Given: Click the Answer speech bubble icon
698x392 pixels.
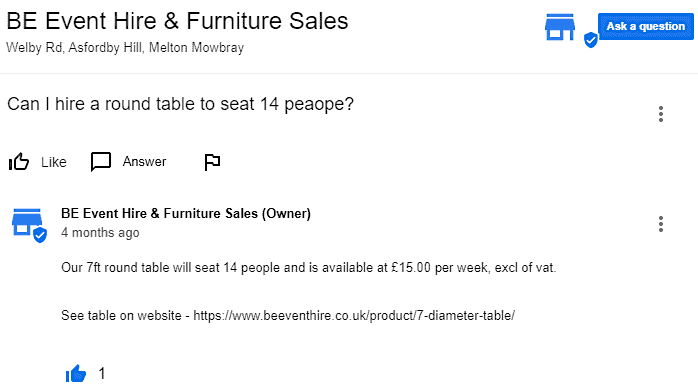Looking at the screenshot, I should [x=101, y=162].
